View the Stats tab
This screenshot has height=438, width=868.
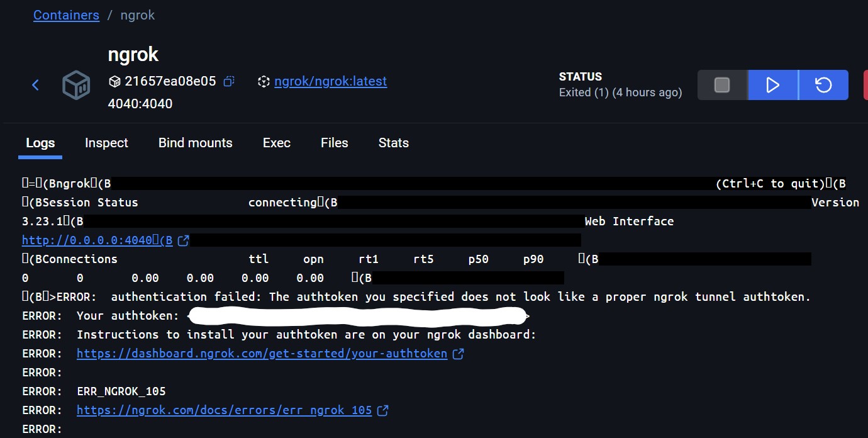click(x=394, y=143)
